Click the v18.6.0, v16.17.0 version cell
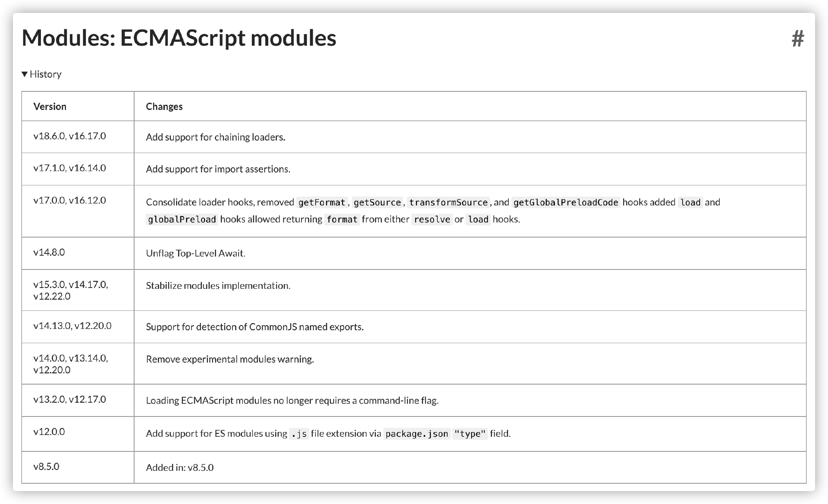The height and width of the screenshot is (504, 828). (x=69, y=136)
